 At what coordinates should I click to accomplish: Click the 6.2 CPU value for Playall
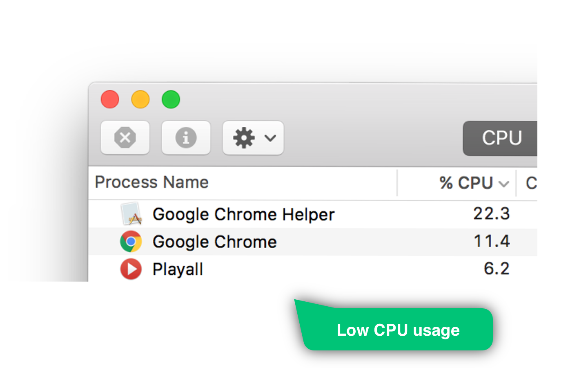(497, 269)
